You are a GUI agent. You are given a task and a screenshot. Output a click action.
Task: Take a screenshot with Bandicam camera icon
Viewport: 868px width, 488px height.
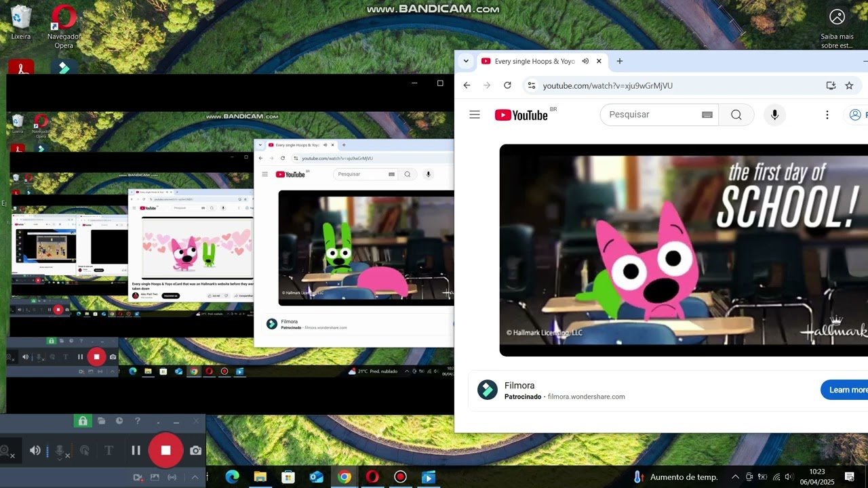195,451
